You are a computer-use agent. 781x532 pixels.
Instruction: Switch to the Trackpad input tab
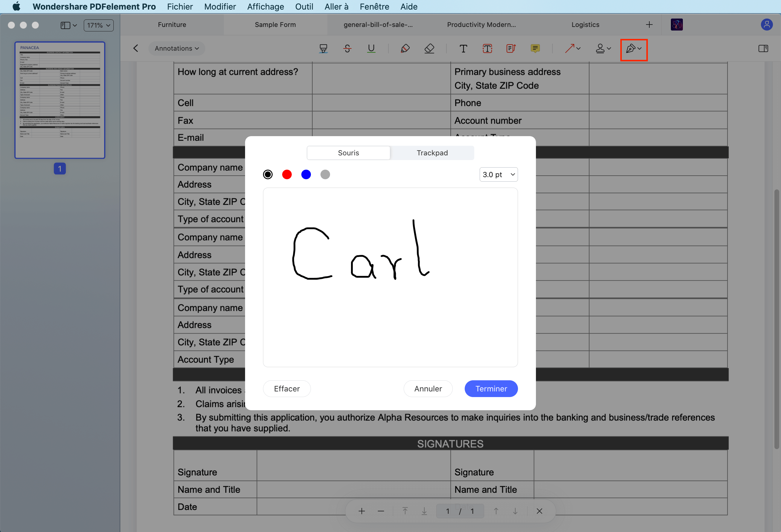(432, 153)
